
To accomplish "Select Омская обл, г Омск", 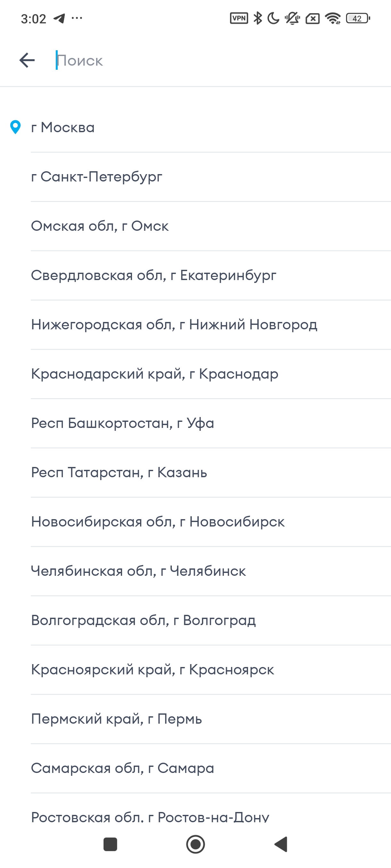I will pos(211,226).
